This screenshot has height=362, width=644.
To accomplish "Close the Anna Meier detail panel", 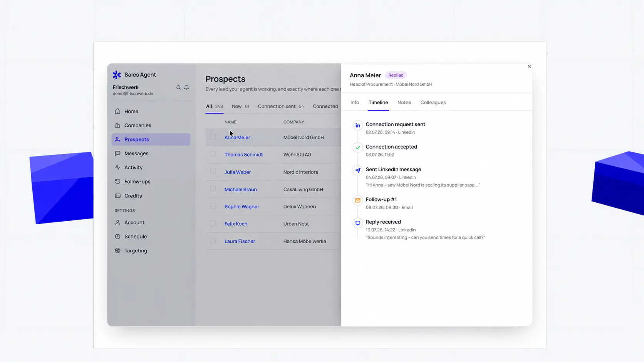I will (529, 67).
